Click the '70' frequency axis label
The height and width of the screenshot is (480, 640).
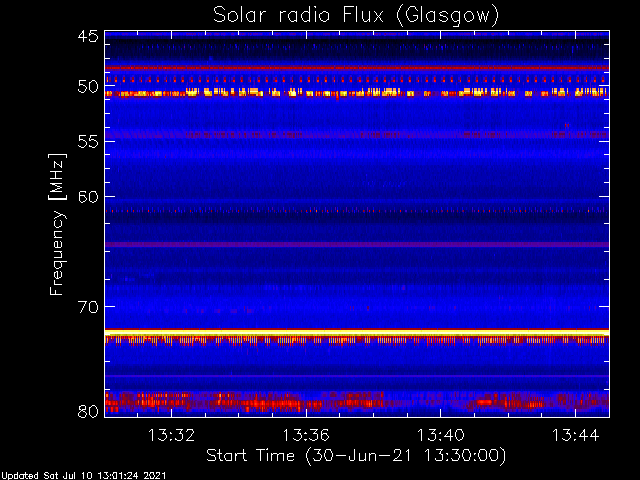[88, 307]
